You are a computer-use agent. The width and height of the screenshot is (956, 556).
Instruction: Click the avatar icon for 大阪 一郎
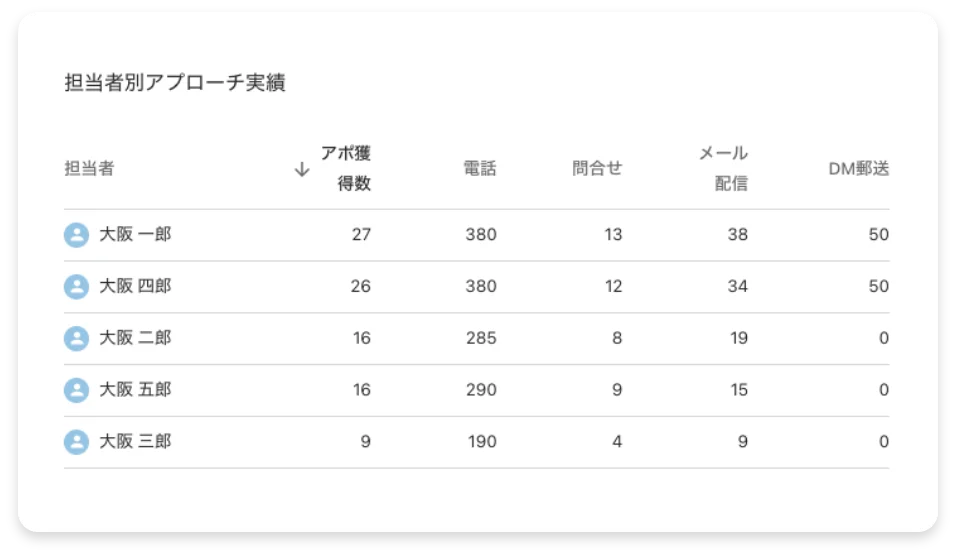[x=76, y=235]
